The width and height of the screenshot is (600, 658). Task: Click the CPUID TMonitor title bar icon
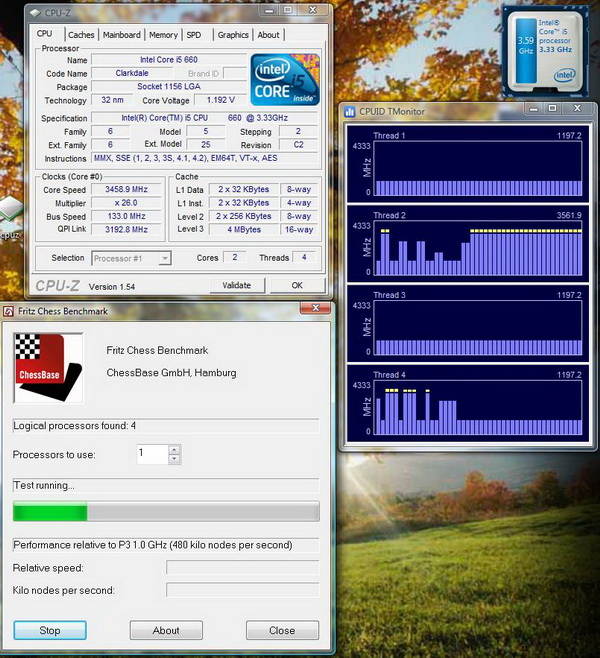pyautogui.click(x=350, y=112)
